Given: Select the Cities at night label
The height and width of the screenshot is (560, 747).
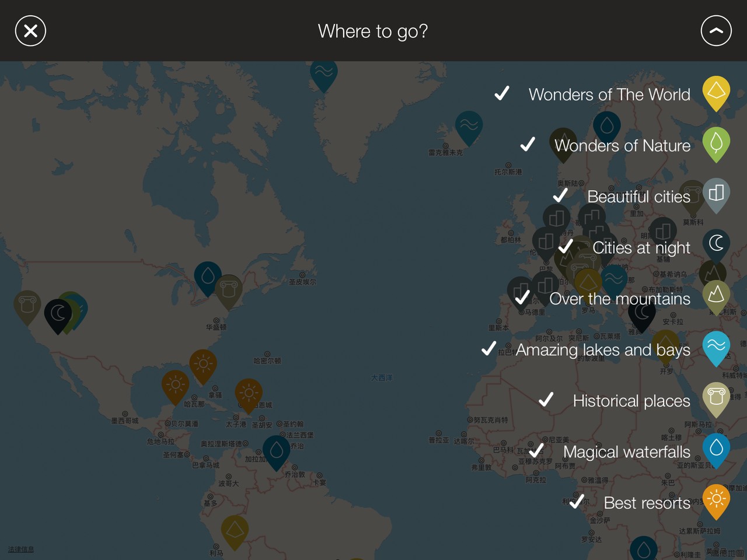Looking at the screenshot, I should click(641, 248).
